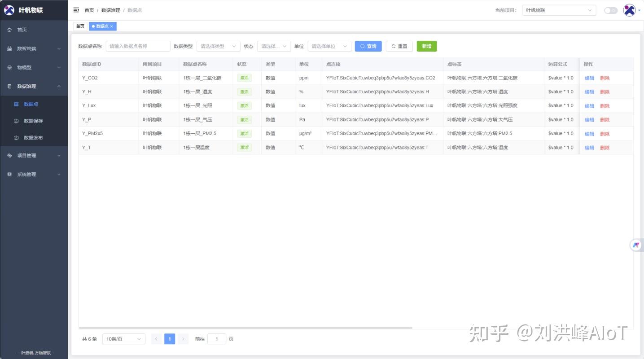Open the 数据类型 dropdown filter
This screenshot has height=359, width=644.
(218, 46)
